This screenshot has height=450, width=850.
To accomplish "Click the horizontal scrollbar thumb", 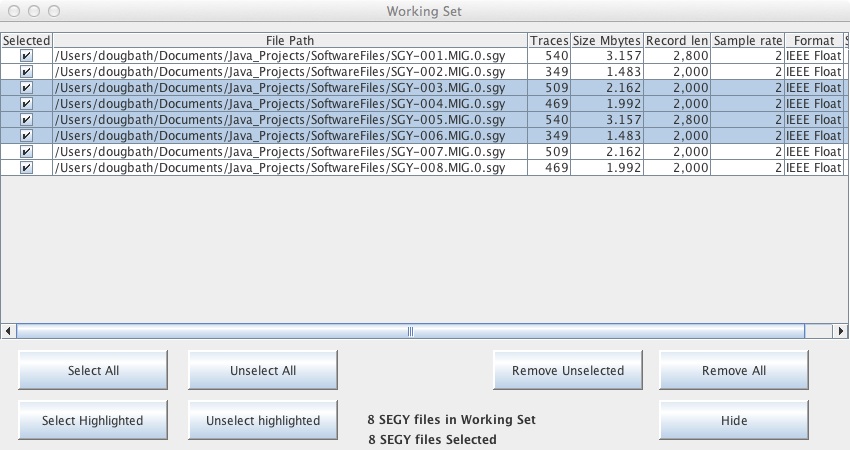I will click(410, 330).
